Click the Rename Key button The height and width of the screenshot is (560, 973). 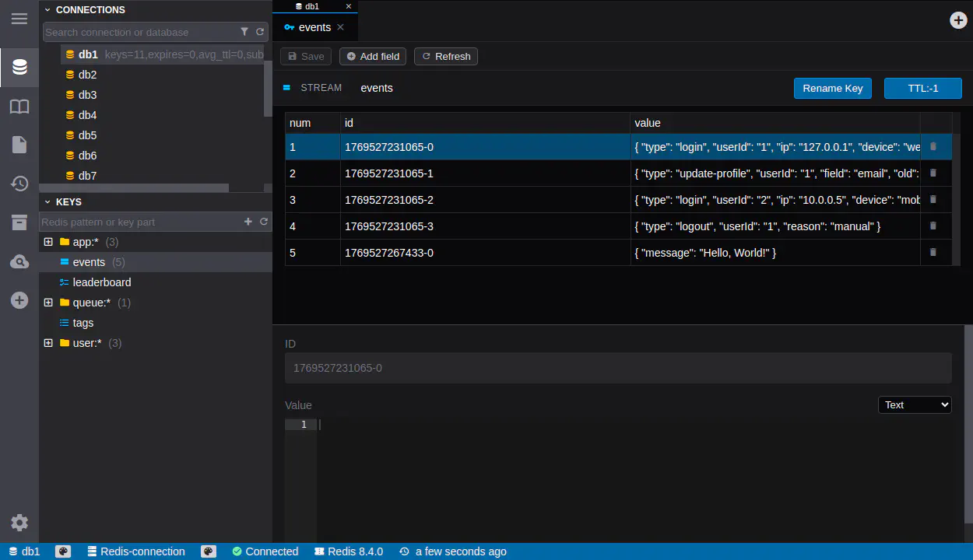832,88
